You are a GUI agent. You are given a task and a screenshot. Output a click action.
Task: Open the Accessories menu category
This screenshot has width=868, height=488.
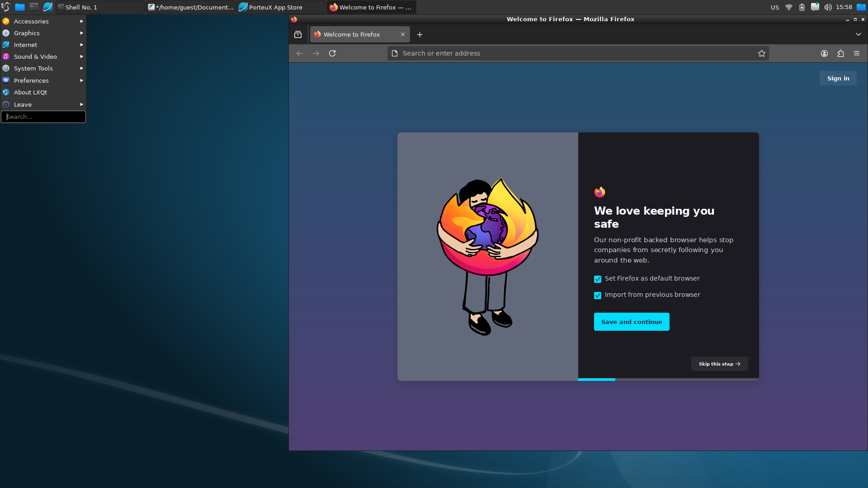pos(43,21)
